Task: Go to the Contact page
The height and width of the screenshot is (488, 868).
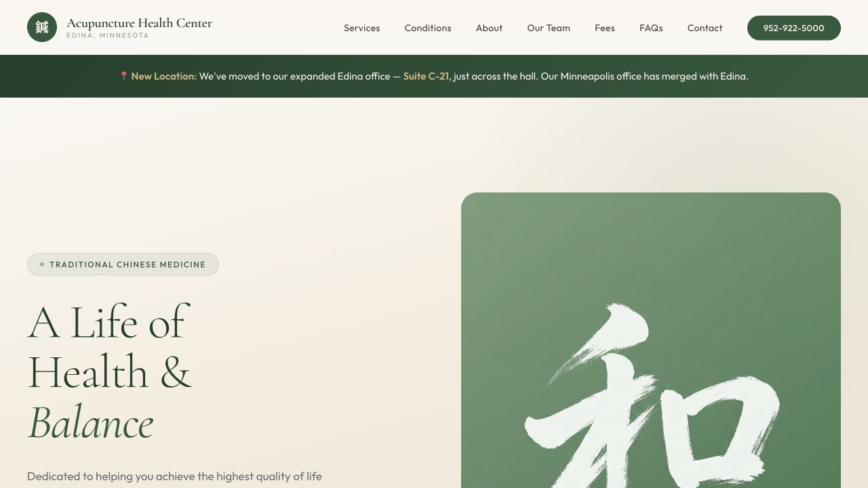Action: coord(705,28)
